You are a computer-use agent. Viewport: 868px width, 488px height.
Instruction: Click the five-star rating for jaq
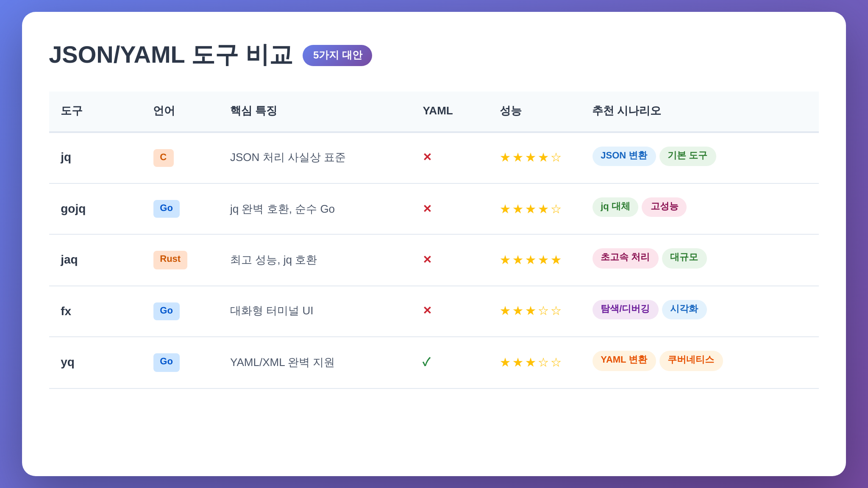point(531,260)
